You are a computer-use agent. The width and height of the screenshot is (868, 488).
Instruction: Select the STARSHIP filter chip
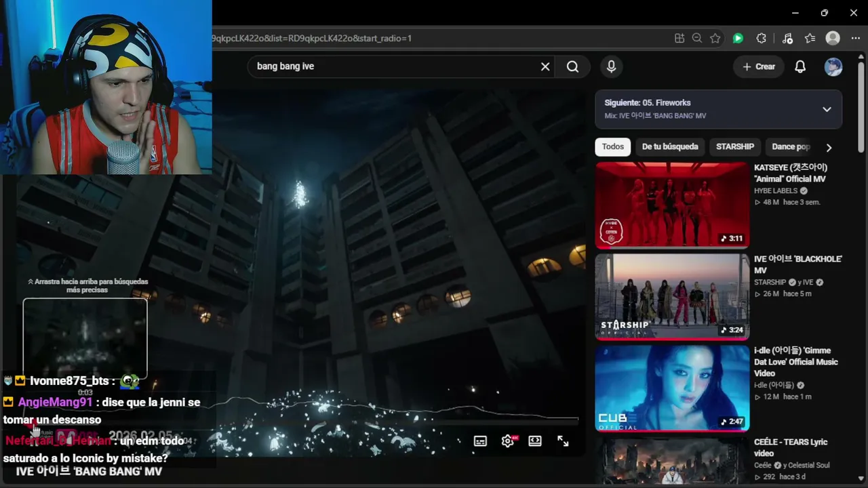(735, 146)
